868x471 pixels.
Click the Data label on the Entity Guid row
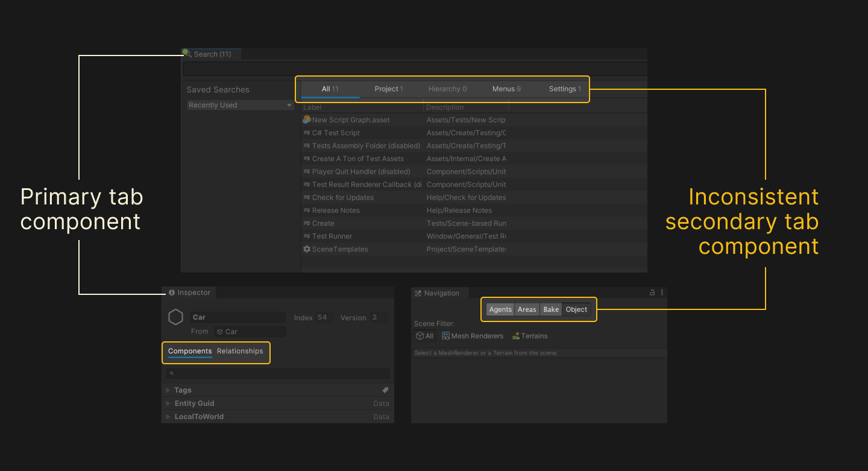(381, 403)
